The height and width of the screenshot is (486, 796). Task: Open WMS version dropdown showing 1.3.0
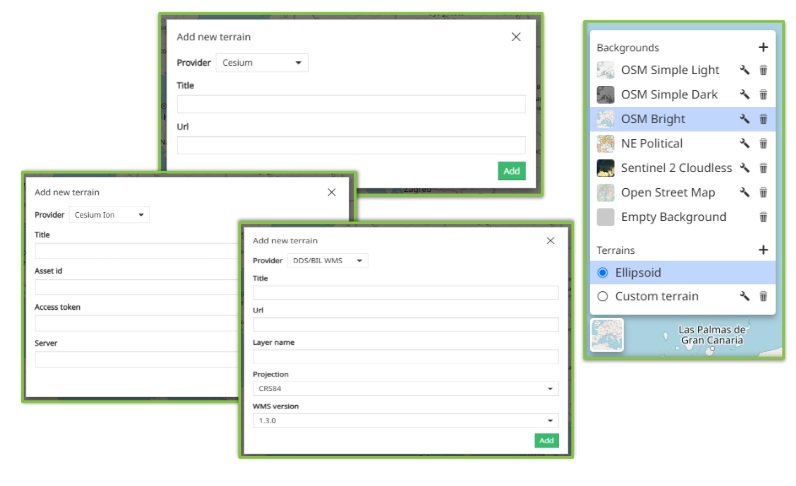tap(406, 420)
